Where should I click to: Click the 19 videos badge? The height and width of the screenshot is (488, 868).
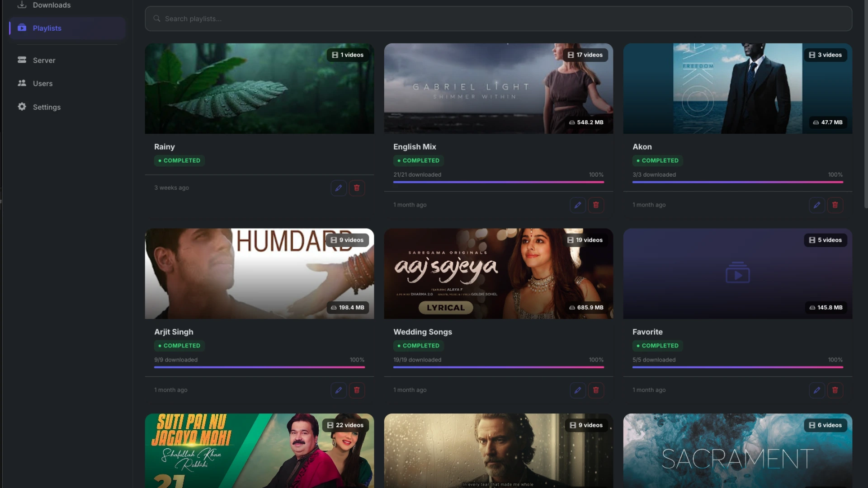[585, 240]
